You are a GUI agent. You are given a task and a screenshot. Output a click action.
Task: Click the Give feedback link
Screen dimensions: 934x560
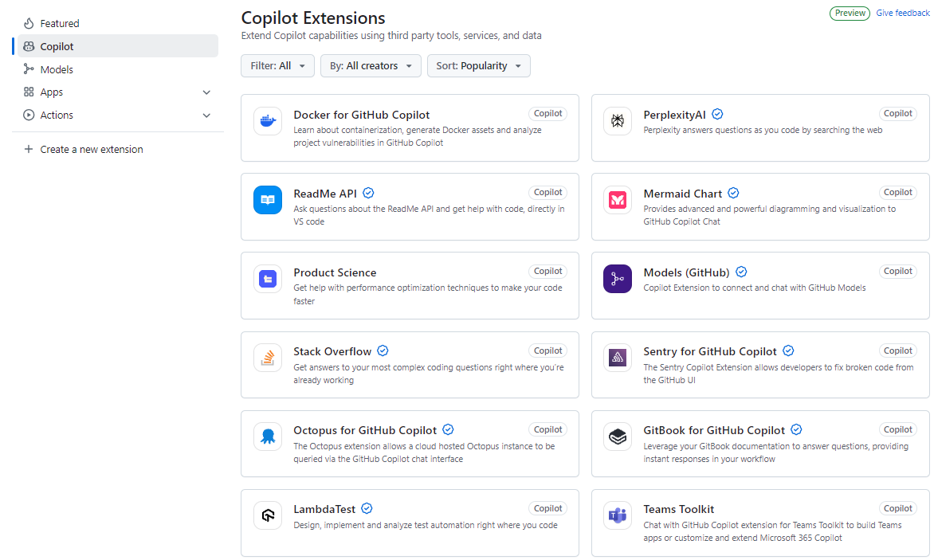(x=902, y=13)
